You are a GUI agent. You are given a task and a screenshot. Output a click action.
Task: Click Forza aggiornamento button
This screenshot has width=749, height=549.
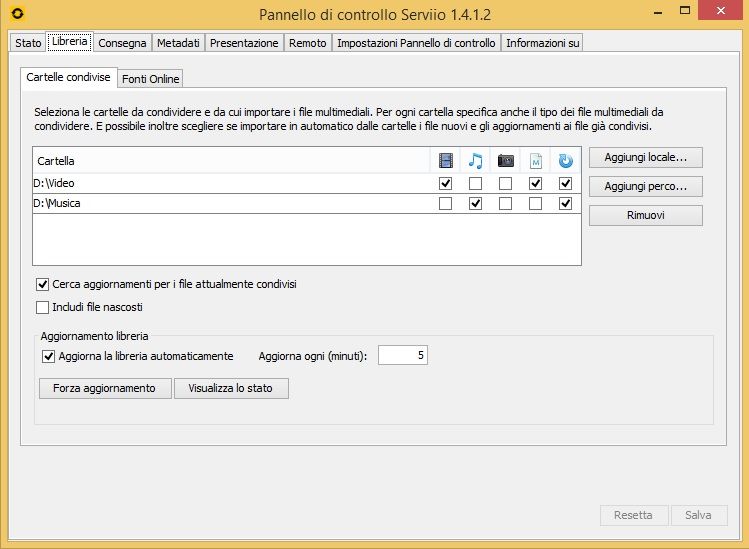(x=105, y=388)
